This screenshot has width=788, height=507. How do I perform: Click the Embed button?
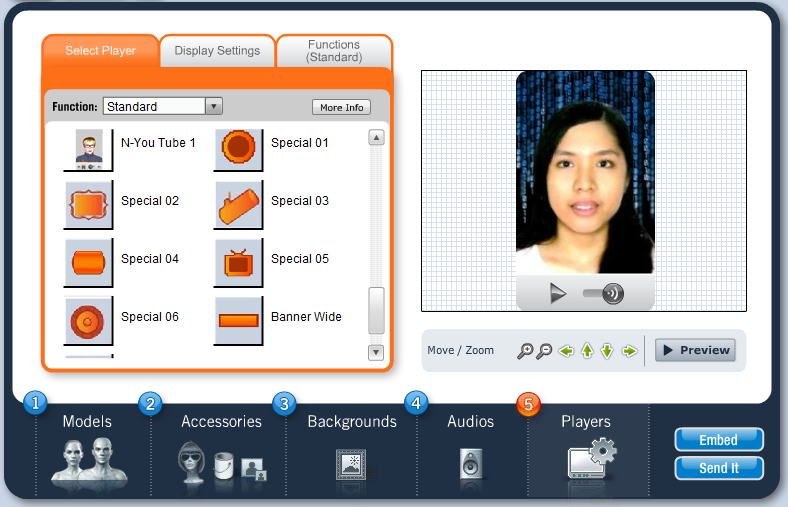(x=719, y=440)
